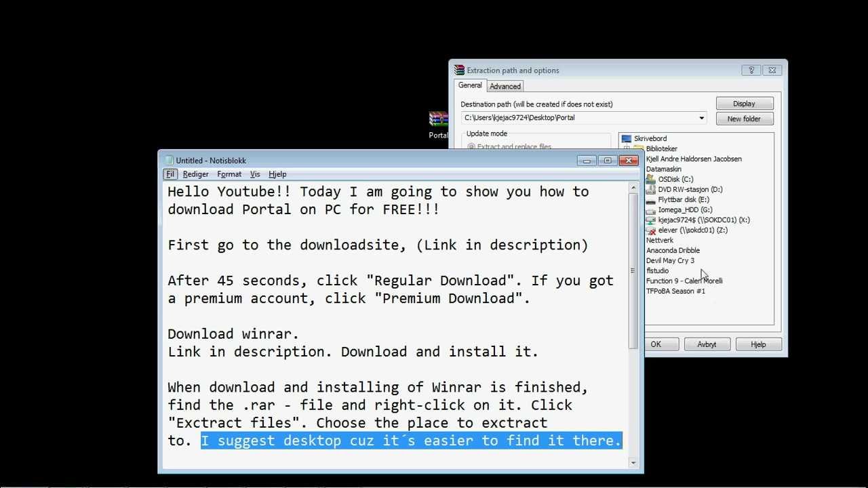Select the Skrivebord desktop icon in the folder tree

[x=627, y=139]
